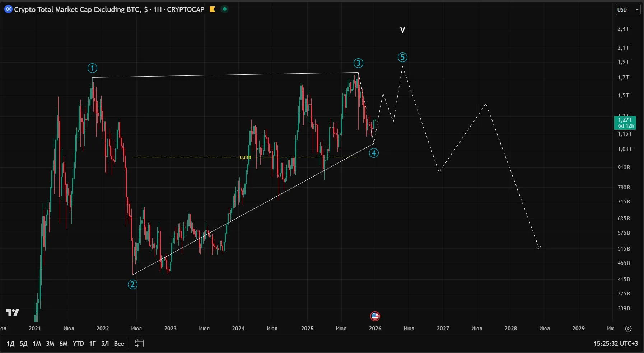This screenshot has height=353, width=644.
Task: Select the circled wave 4 label
Action: (x=374, y=153)
